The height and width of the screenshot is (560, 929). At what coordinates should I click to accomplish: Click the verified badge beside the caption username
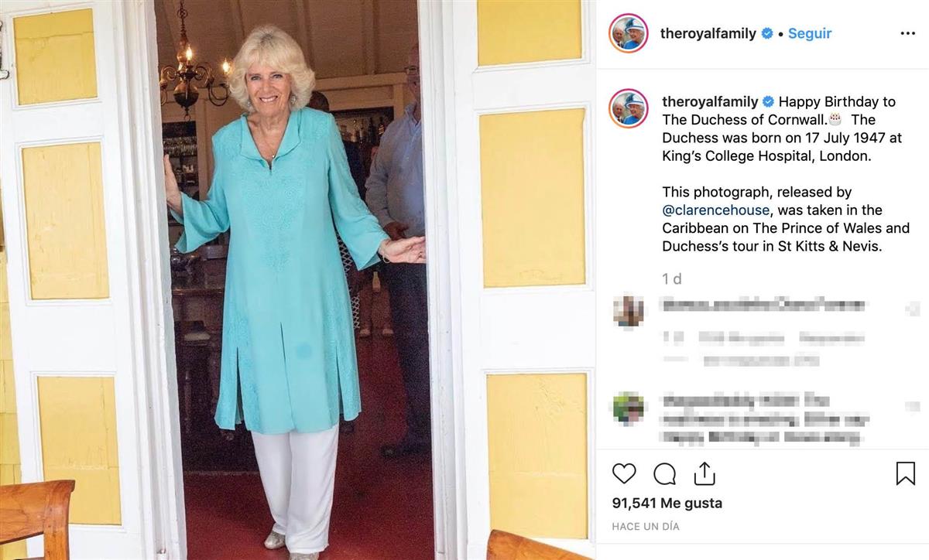[769, 102]
